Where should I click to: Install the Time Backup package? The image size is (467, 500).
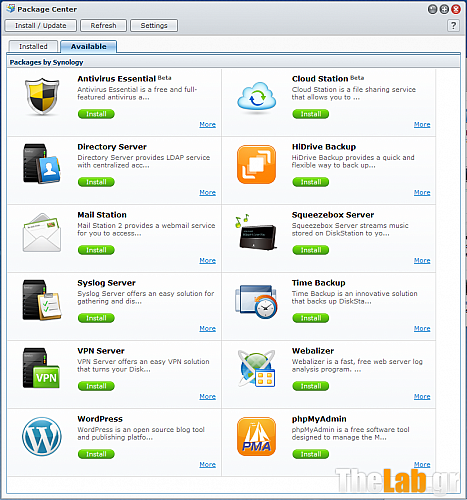(x=311, y=318)
